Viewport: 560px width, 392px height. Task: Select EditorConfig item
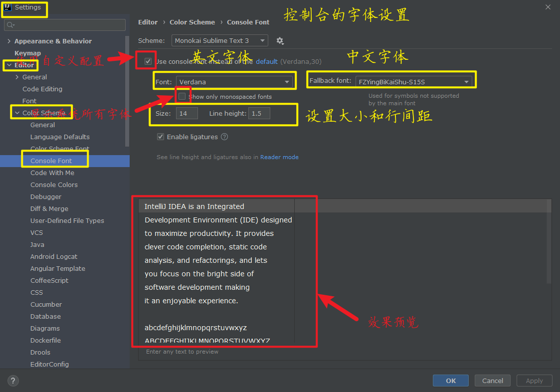[x=49, y=364]
